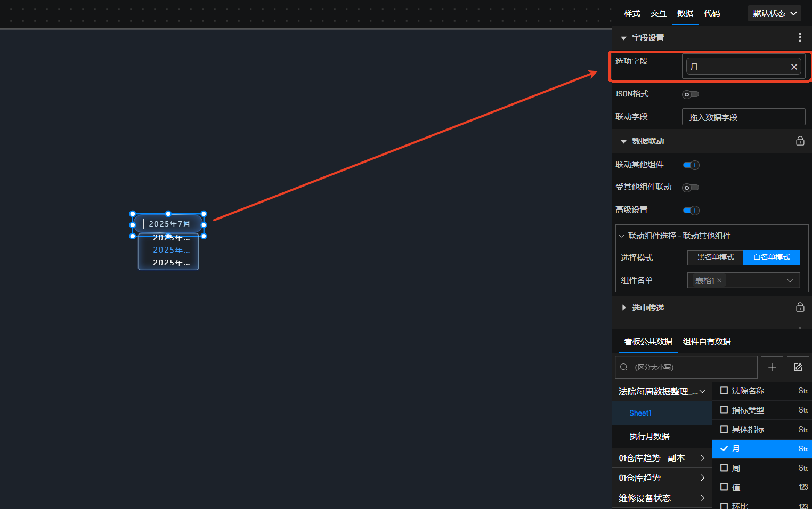Image resolution: width=812 pixels, height=509 pixels.
Task: Toggle the JSON格式 switch
Action: coord(691,94)
